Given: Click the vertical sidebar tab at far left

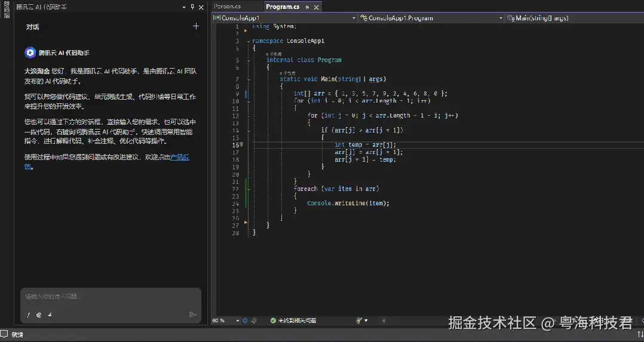Looking at the screenshot, I should pos(7,10).
